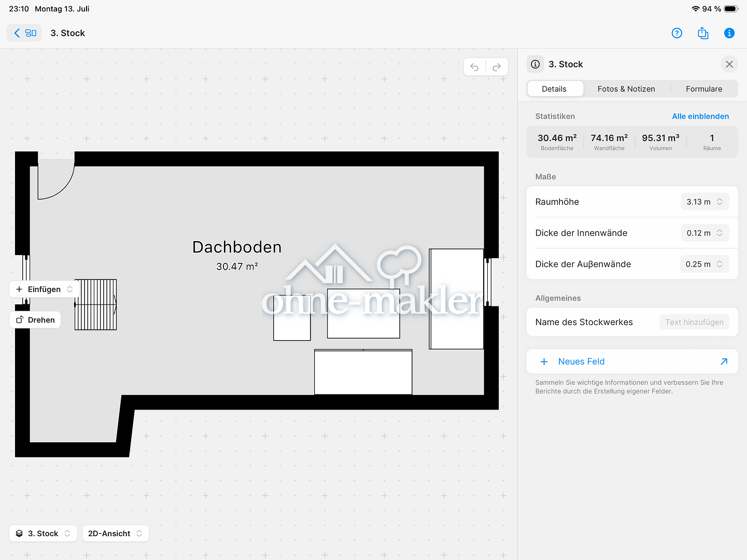Image resolution: width=747 pixels, height=560 pixels.
Task: Tap the share export icon
Action: (x=703, y=33)
